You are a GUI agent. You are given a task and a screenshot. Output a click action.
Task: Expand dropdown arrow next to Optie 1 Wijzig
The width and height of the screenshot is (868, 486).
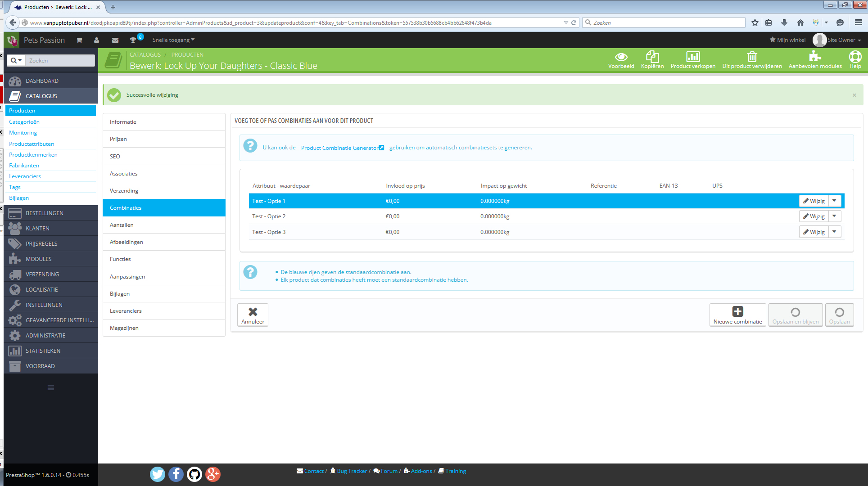pos(834,201)
